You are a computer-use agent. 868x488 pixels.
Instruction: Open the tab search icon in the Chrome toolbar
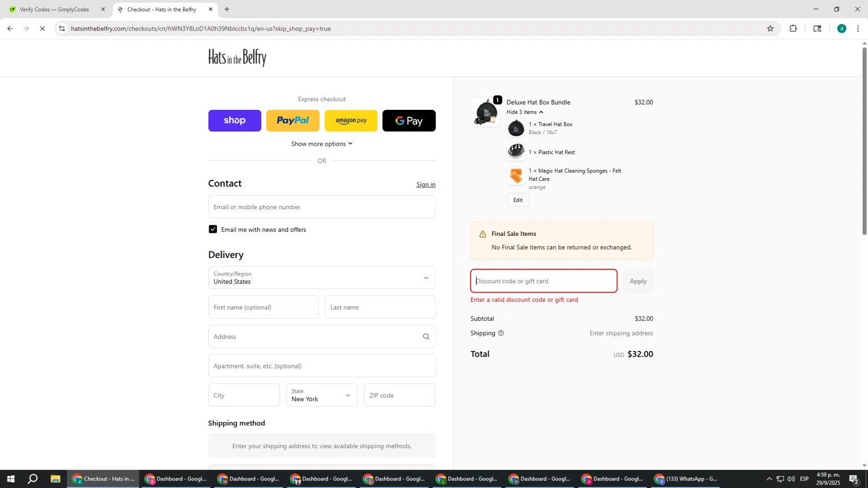(x=817, y=28)
